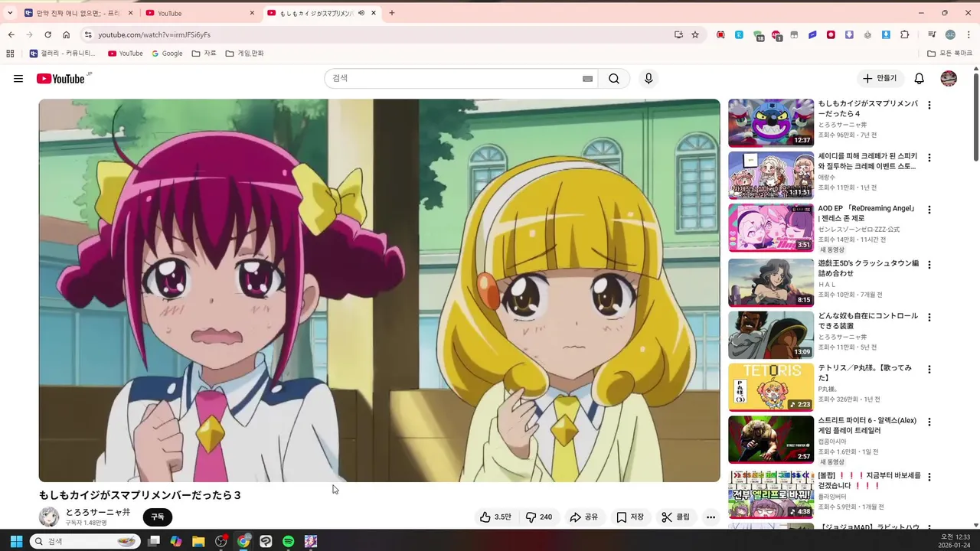Mute the tab via speaker icon
Screen dimensions: 980x551
(x=361, y=13)
